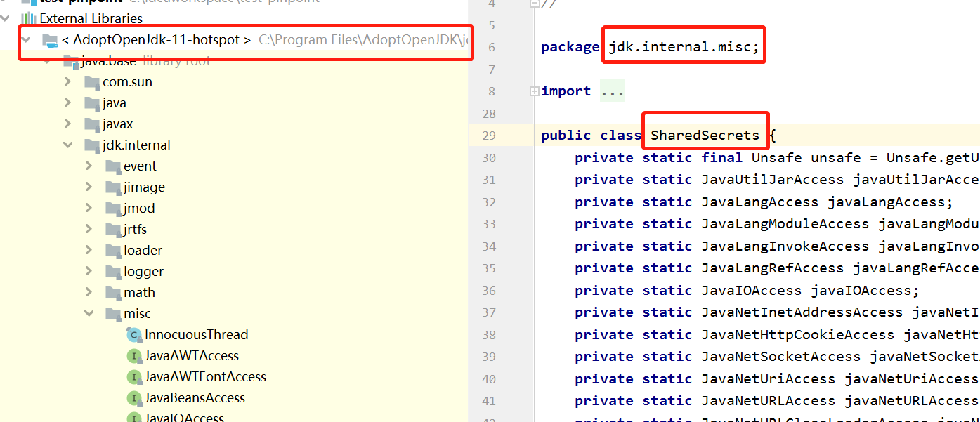
Task: Collapse the misc package
Action: pyautogui.click(x=89, y=313)
